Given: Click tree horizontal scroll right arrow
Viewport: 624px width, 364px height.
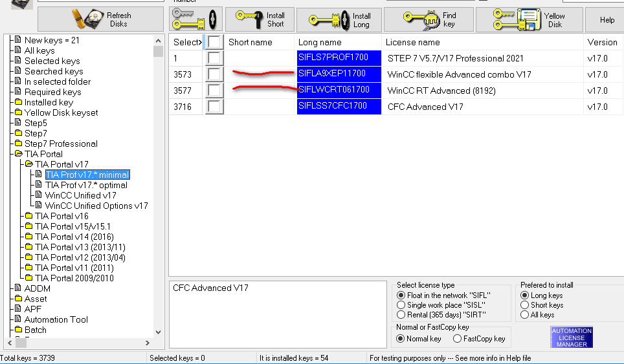Looking at the screenshot, I should point(147,343).
